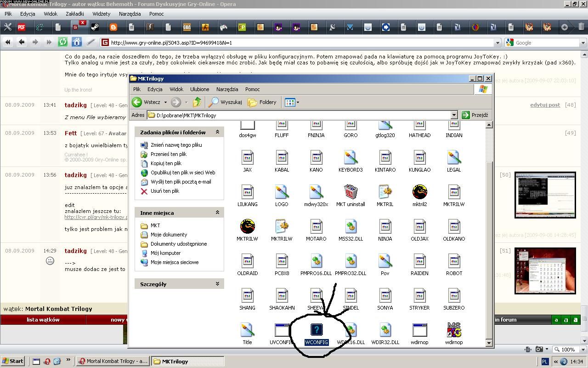
Task: Open the Zakładki menu in Opera
Action: coord(75,14)
